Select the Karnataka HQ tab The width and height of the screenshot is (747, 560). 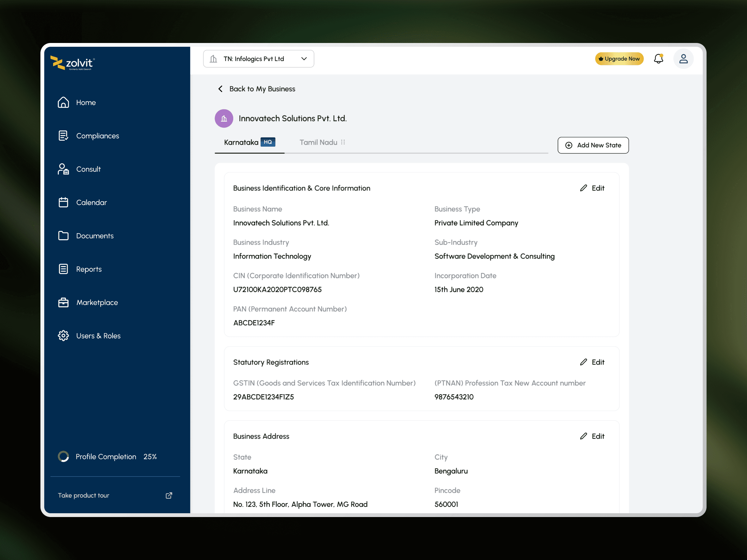tap(249, 143)
